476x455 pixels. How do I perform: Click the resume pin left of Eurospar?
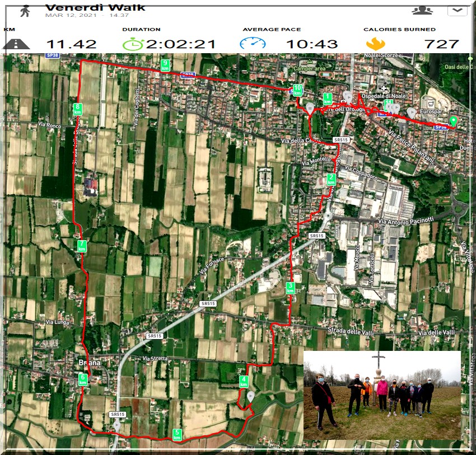point(412,113)
